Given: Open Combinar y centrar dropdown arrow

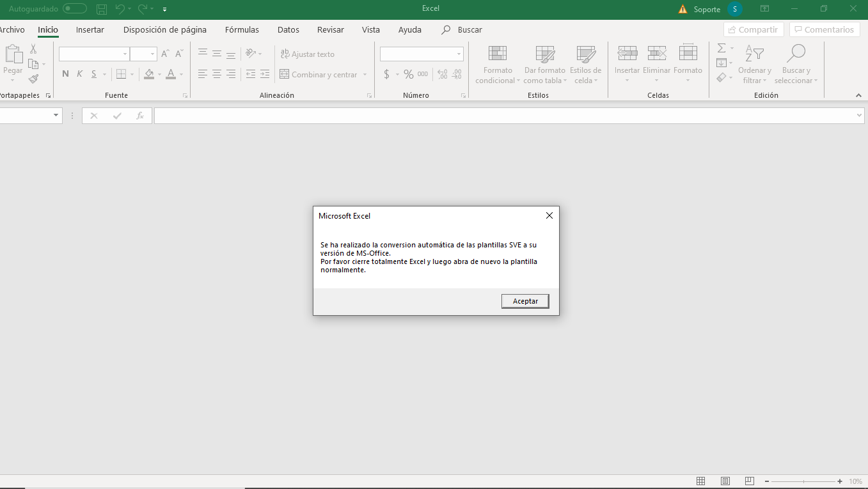Looking at the screenshot, I should tap(365, 75).
